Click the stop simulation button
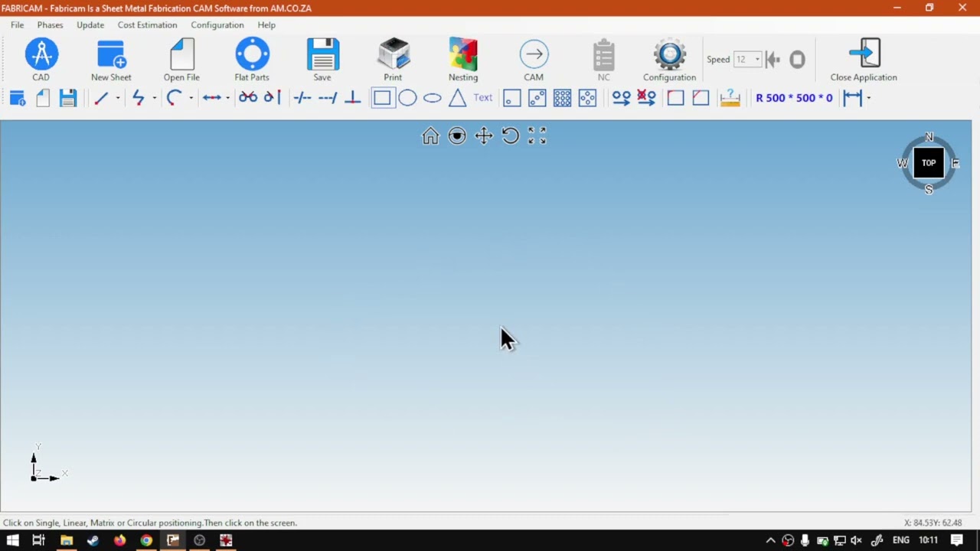Screen dimensions: 980x551 [797, 59]
